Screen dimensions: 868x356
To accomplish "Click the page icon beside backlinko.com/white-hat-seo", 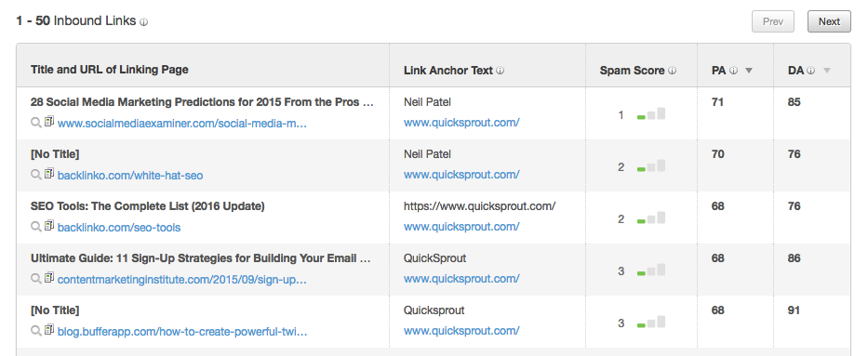I will (49, 174).
